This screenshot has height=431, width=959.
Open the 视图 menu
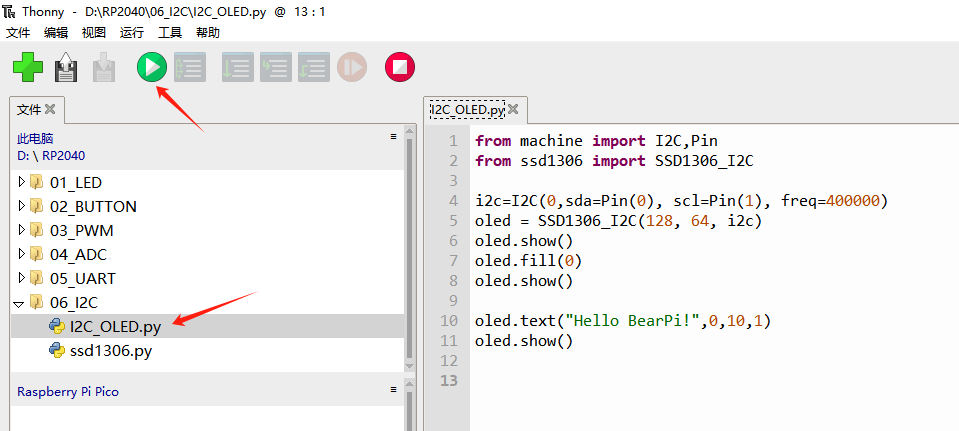(94, 32)
